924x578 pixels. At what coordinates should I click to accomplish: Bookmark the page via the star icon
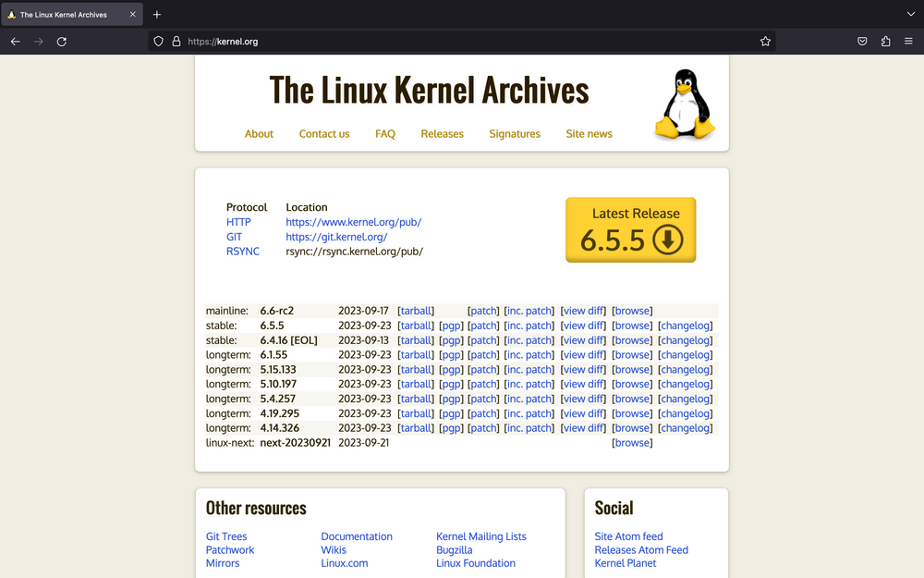click(765, 41)
